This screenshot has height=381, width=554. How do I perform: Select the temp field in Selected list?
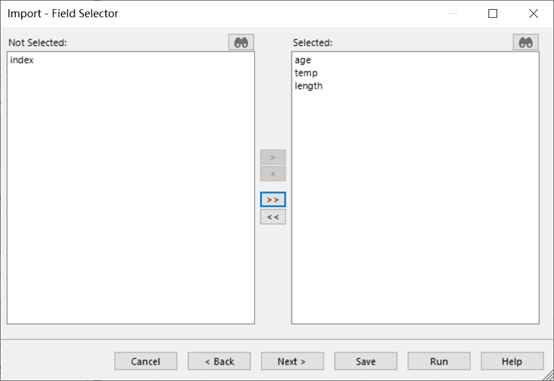tap(306, 73)
